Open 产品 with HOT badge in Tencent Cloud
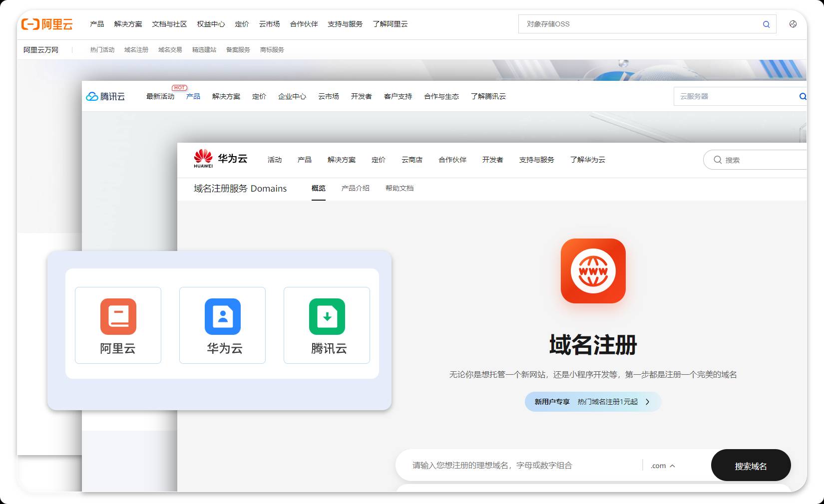Viewport: 824px width, 504px height. [x=193, y=96]
